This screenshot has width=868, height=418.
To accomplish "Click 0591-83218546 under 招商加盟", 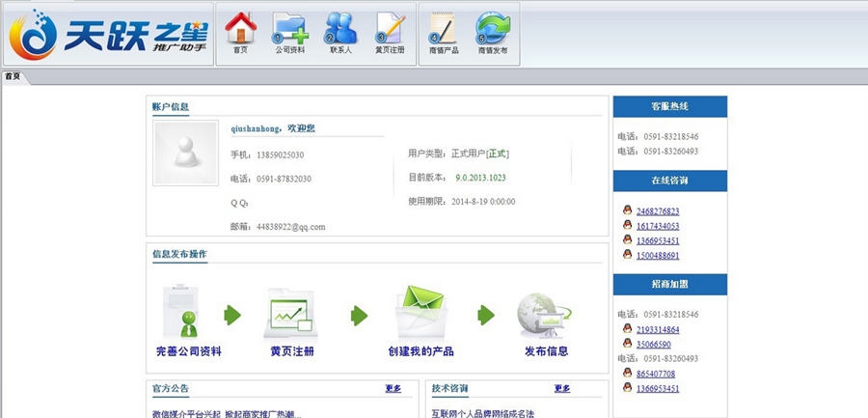I will [x=671, y=315].
